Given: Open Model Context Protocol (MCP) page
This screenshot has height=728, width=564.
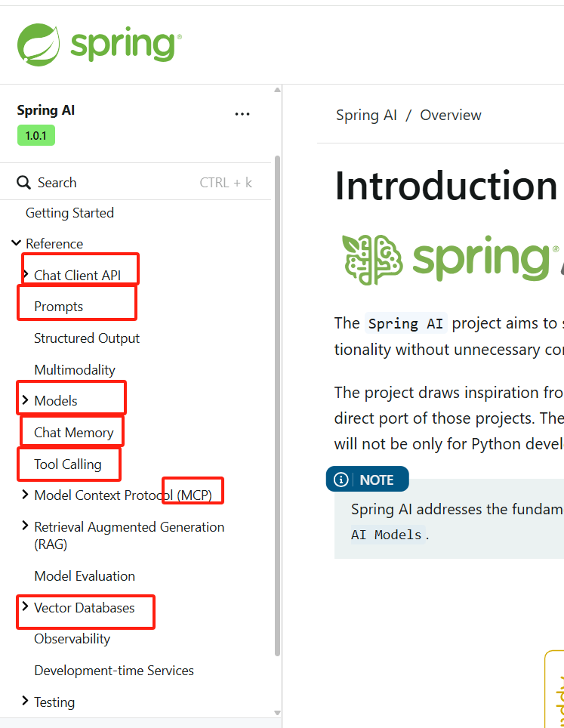Looking at the screenshot, I should coord(123,495).
